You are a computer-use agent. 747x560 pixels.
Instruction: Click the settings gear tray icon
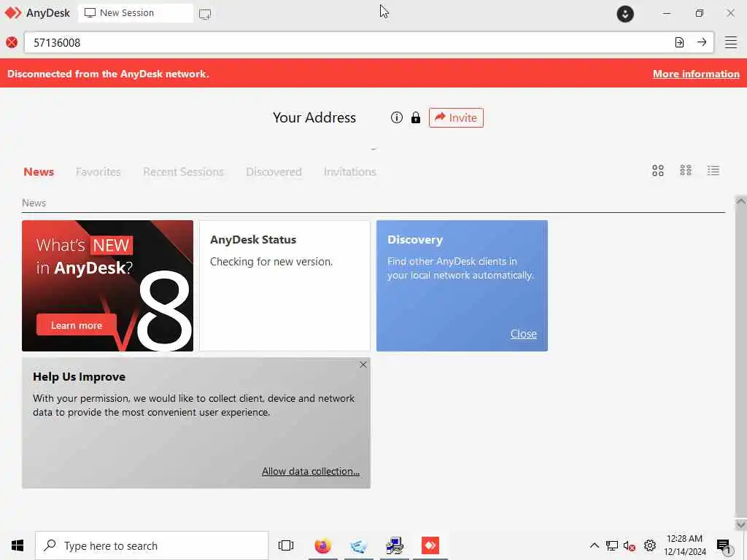pos(649,545)
